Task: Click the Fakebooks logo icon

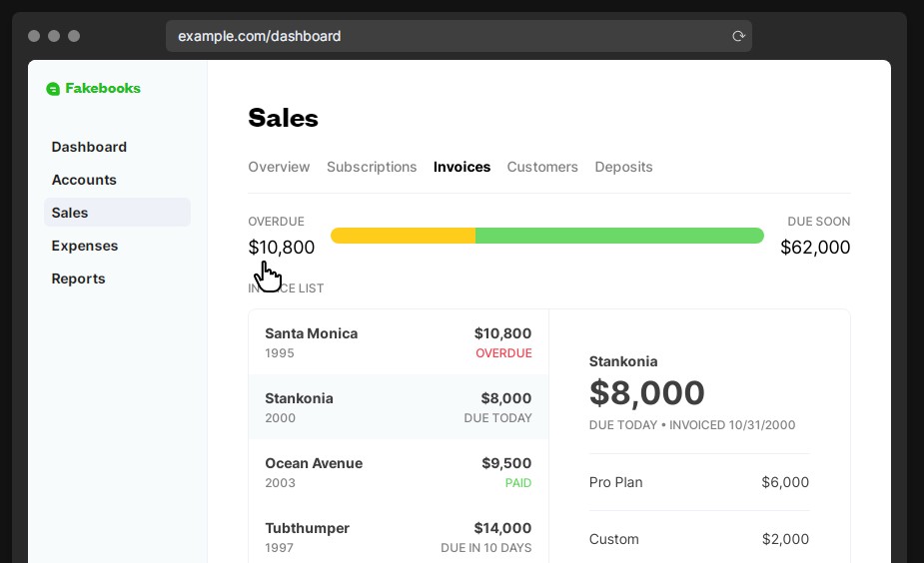Action: pyautogui.click(x=53, y=89)
